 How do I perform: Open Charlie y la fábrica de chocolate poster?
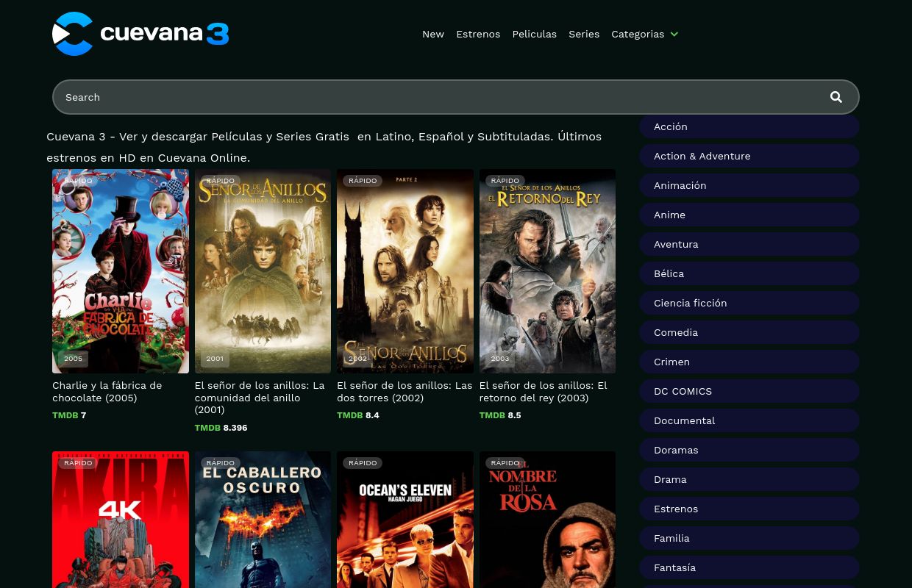click(x=121, y=271)
